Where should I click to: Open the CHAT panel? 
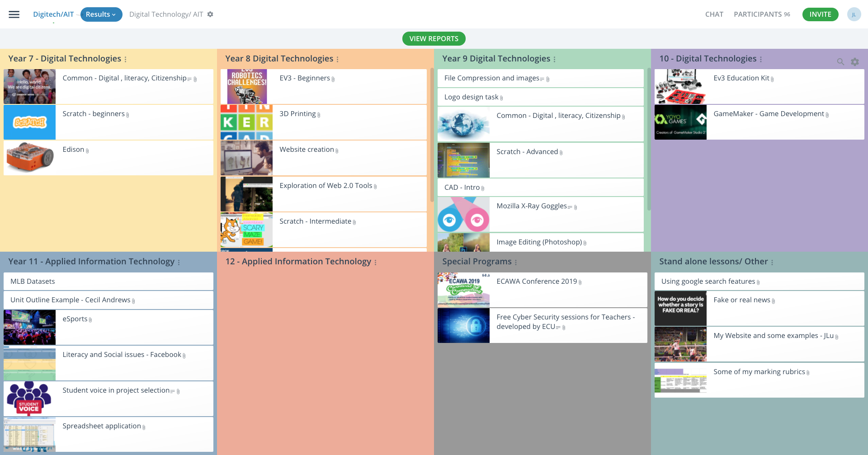[714, 14]
